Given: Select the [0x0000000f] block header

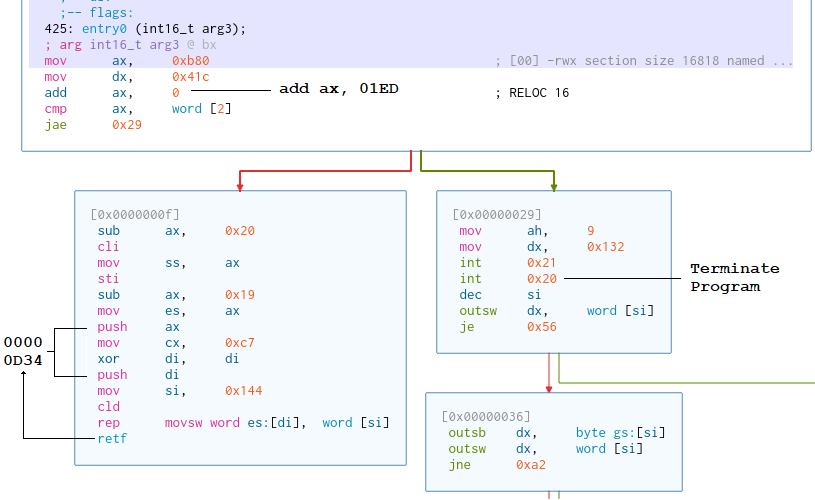Looking at the screenshot, I should 135,215.
